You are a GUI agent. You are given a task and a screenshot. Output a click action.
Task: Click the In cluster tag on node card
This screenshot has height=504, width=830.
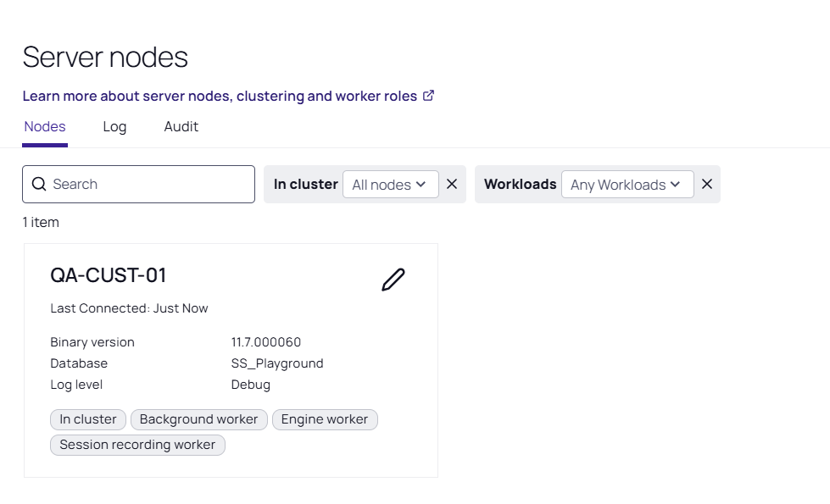point(88,419)
